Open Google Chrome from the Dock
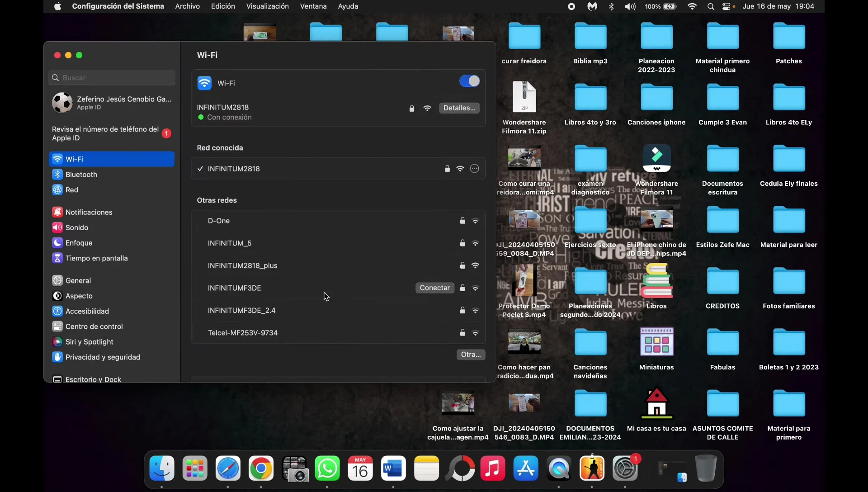 [x=261, y=468]
